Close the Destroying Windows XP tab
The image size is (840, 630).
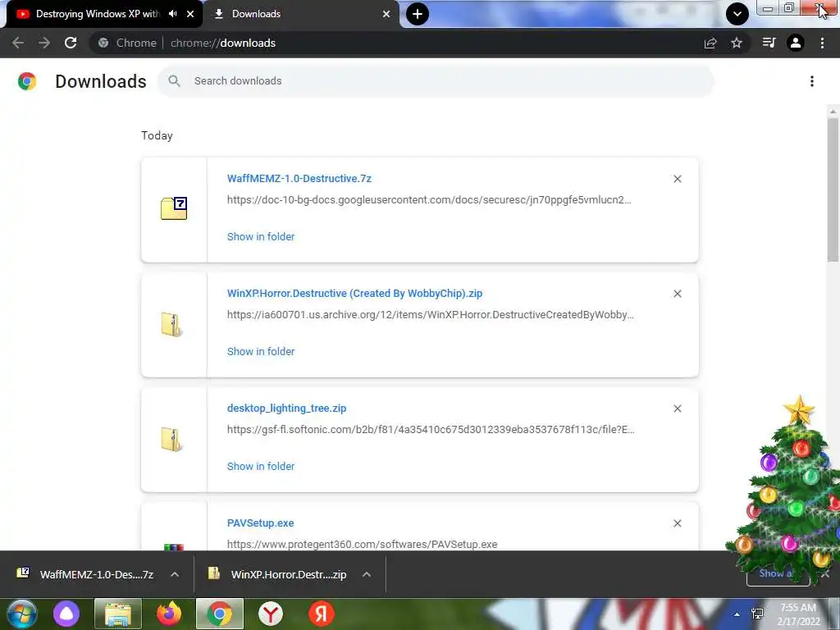pos(190,14)
